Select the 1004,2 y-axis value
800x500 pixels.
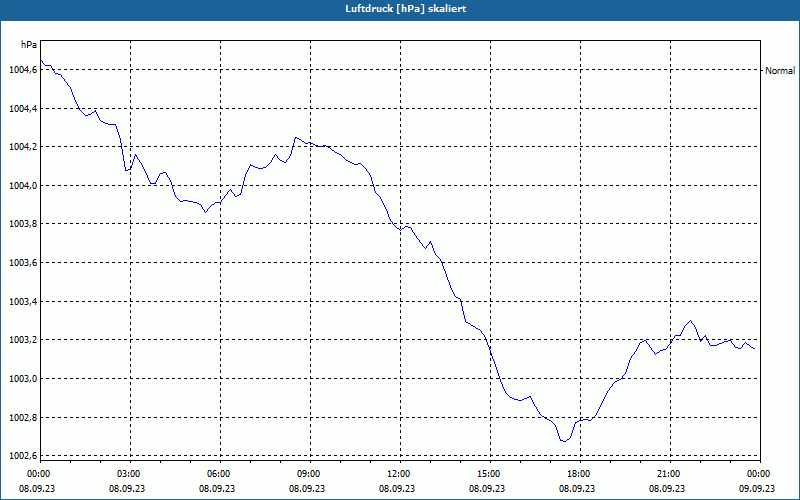tap(23, 147)
